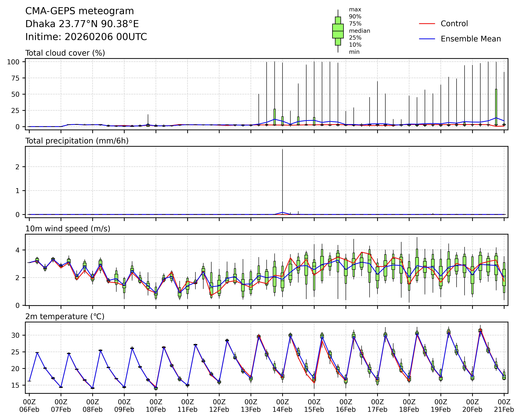521x420 pixels.
Task: Click the 'Total precipitation (mm/6h)' panel title
Action: [77, 141]
